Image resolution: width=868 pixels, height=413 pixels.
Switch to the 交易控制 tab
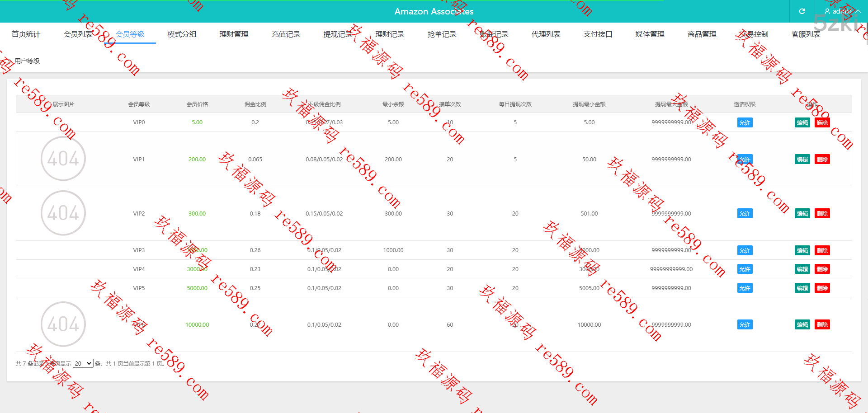pyautogui.click(x=754, y=34)
